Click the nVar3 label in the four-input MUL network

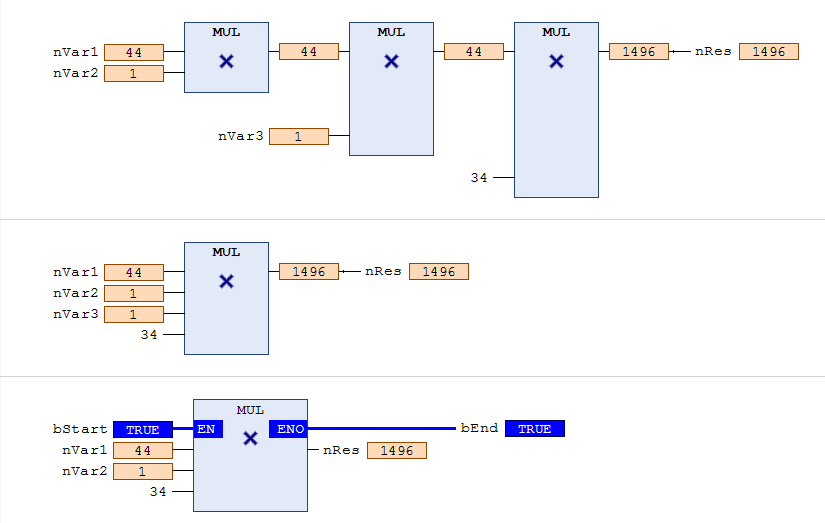coord(75,314)
